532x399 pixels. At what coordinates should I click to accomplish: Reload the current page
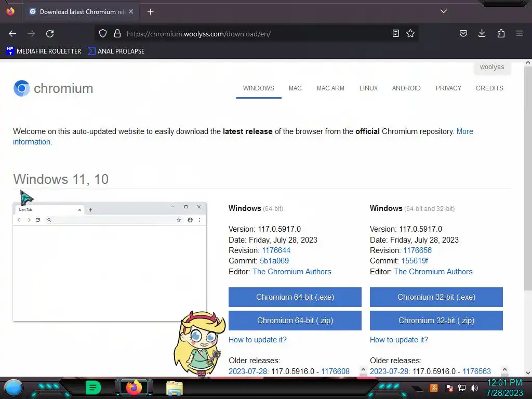pos(50,34)
